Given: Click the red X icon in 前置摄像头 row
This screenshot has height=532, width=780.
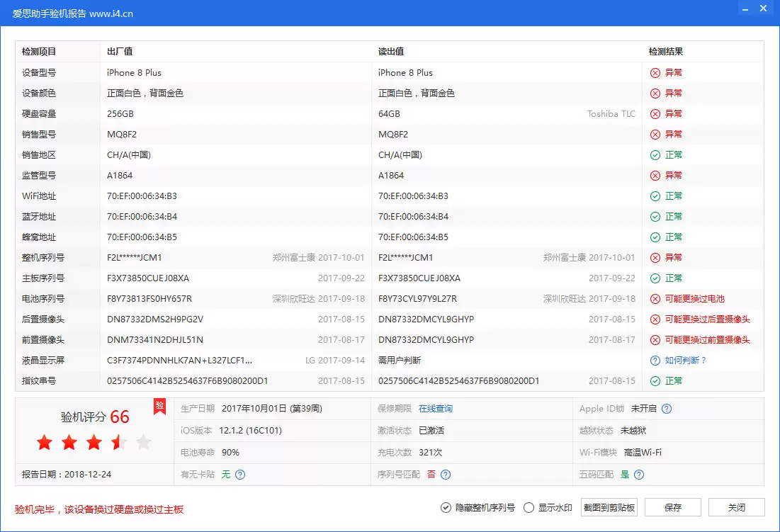Looking at the screenshot, I should 655,340.
